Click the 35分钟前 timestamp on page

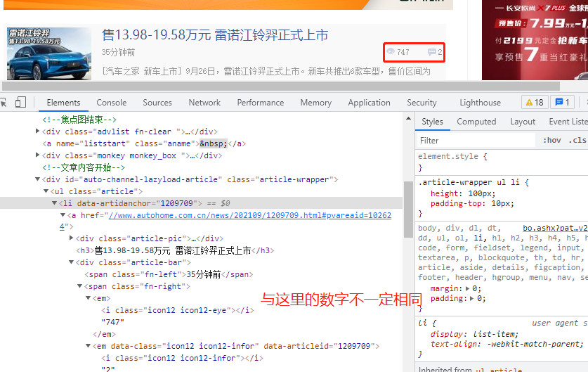(118, 52)
